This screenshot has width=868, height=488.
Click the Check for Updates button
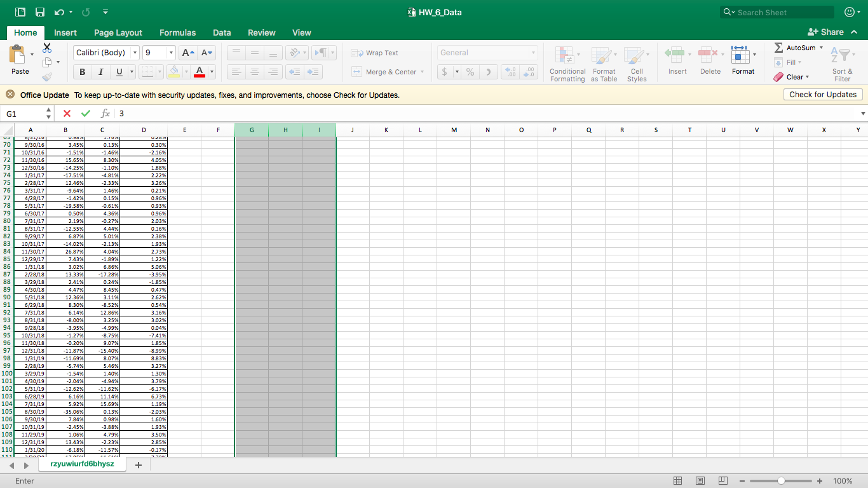[822, 94]
